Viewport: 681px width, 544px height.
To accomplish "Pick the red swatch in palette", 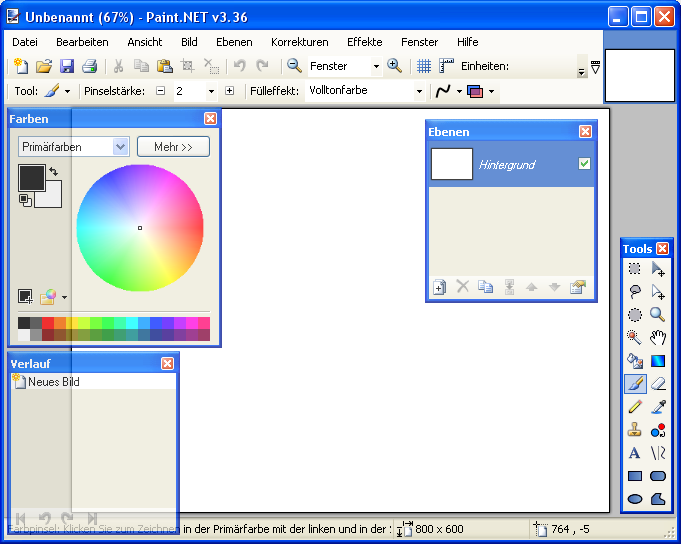I will pos(48,323).
